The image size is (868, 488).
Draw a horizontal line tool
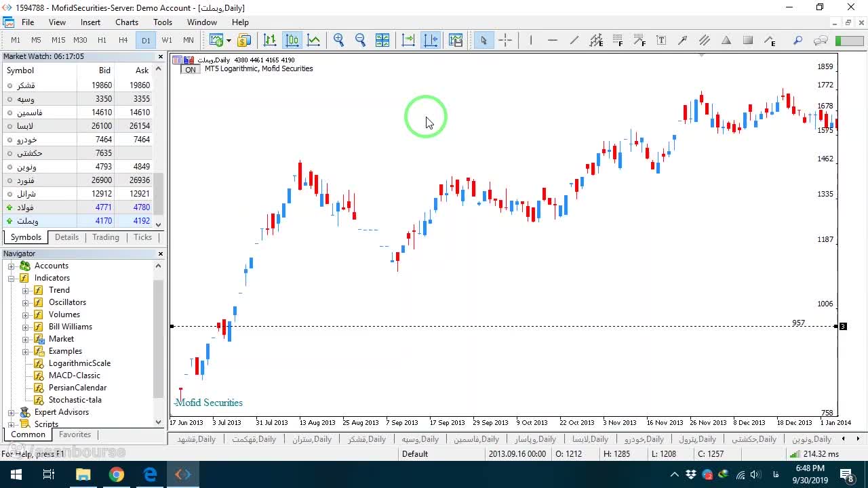pos(553,40)
